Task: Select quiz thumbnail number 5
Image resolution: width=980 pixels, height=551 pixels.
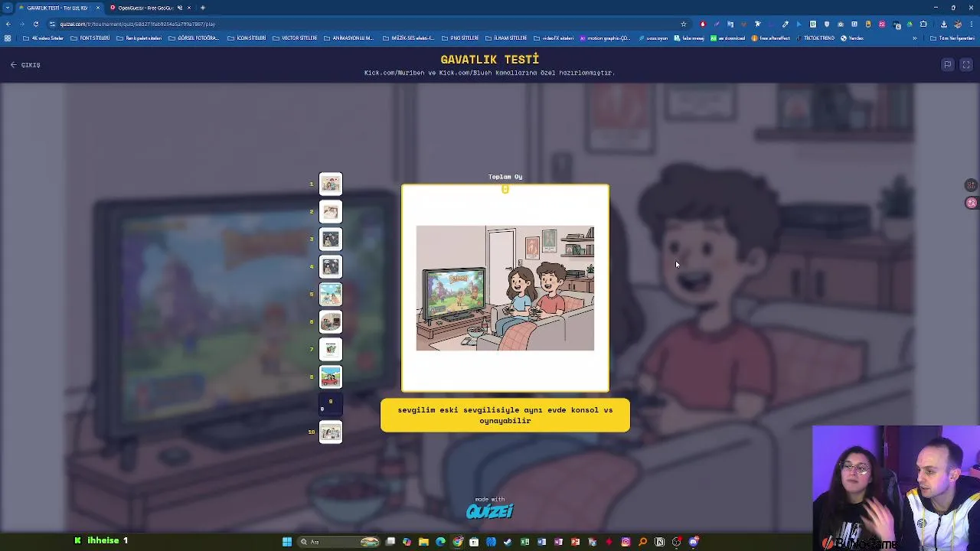Action: pyautogui.click(x=331, y=294)
